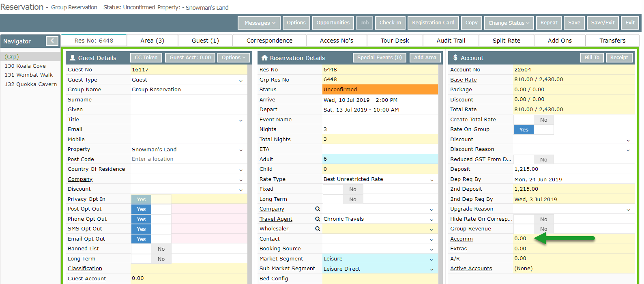Open the Base Rate link
The image size is (644, 284).
click(x=464, y=80)
